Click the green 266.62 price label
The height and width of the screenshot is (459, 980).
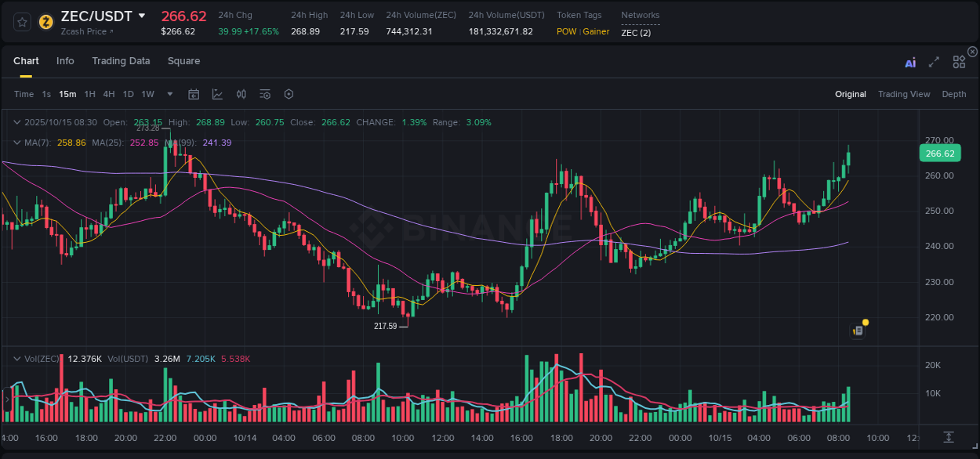click(939, 154)
